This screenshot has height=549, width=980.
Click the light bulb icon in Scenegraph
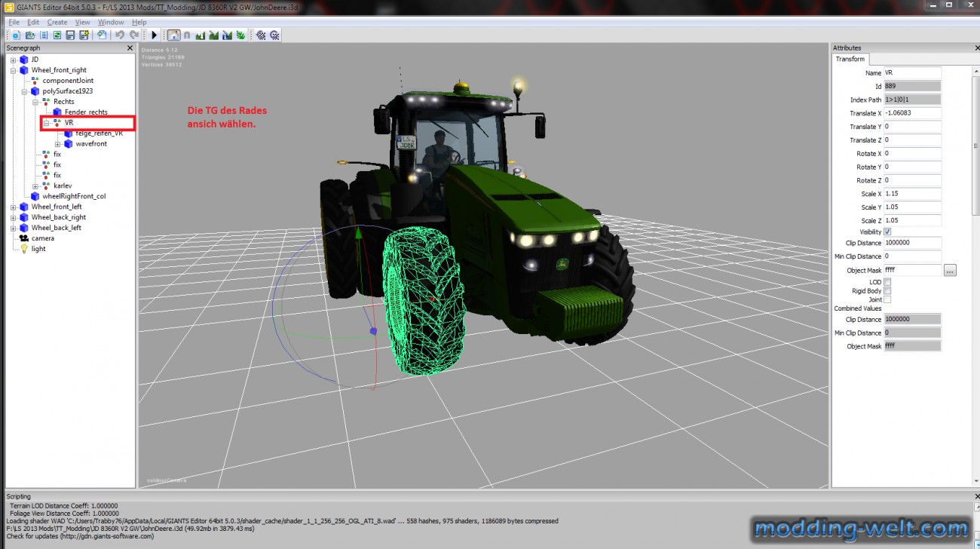(24, 249)
